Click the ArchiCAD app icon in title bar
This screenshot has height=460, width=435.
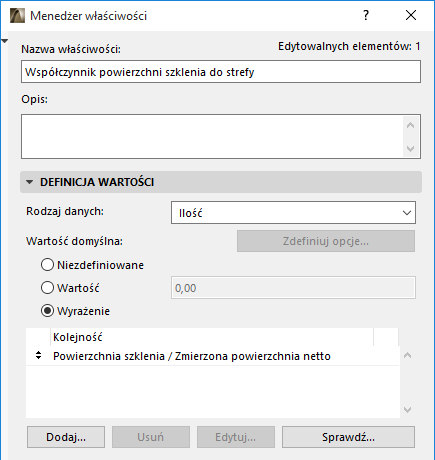coord(17,16)
